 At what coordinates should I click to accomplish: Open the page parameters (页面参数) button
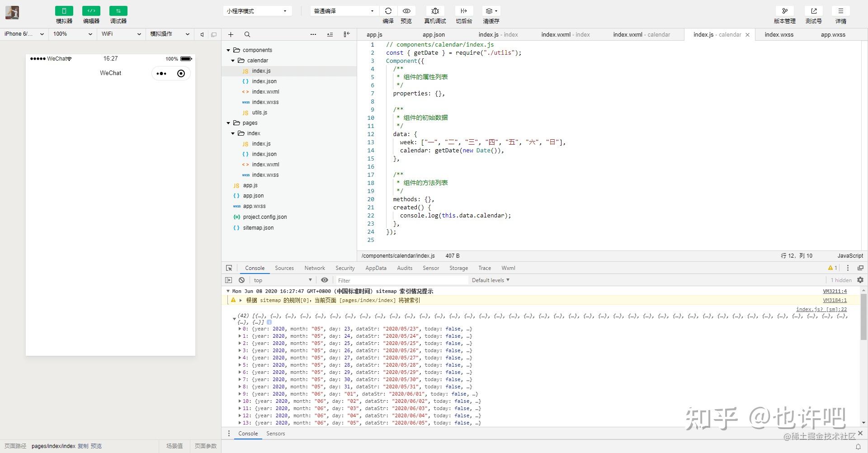point(206,446)
